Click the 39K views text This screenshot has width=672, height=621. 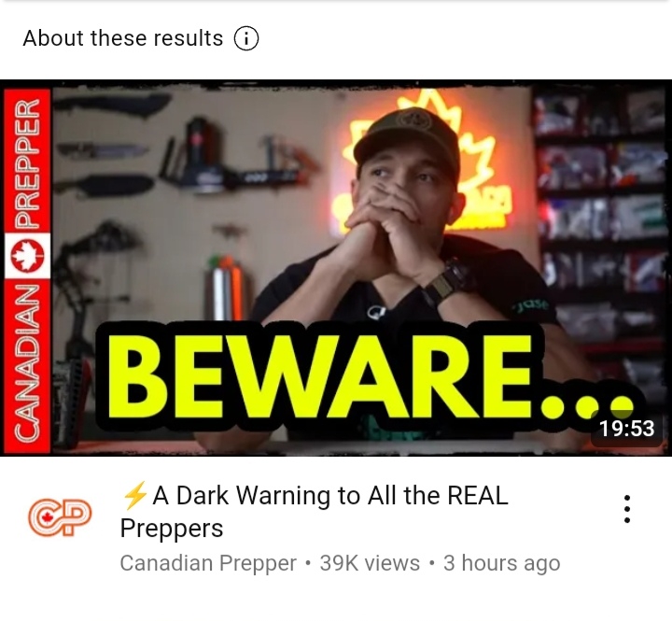pyautogui.click(x=370, y=563)
